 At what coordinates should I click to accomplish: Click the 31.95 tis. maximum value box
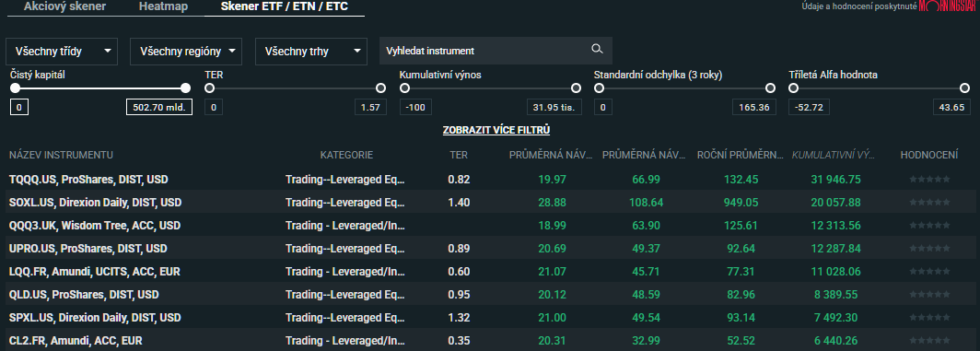(554, 107)
